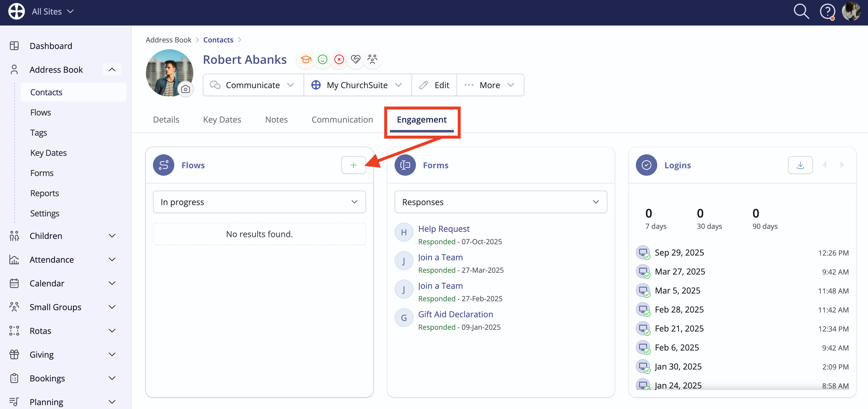Image resolution: width=868 pixels, height=409 pixels.
Task: Open the help question mark icon
Action: (827, 12)
